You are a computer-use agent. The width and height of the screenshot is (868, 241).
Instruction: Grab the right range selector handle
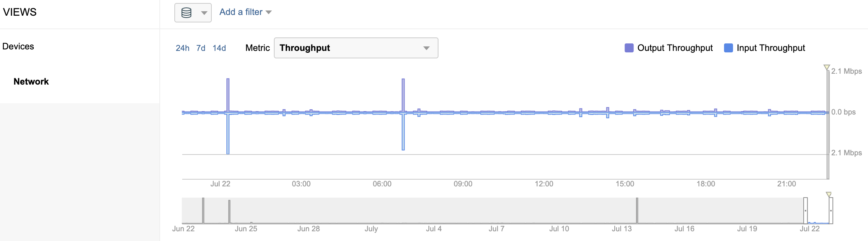(x=831, y=211)
